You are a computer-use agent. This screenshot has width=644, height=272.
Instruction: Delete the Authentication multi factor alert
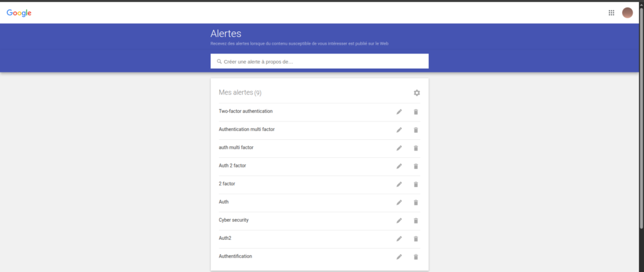(416, 130)
